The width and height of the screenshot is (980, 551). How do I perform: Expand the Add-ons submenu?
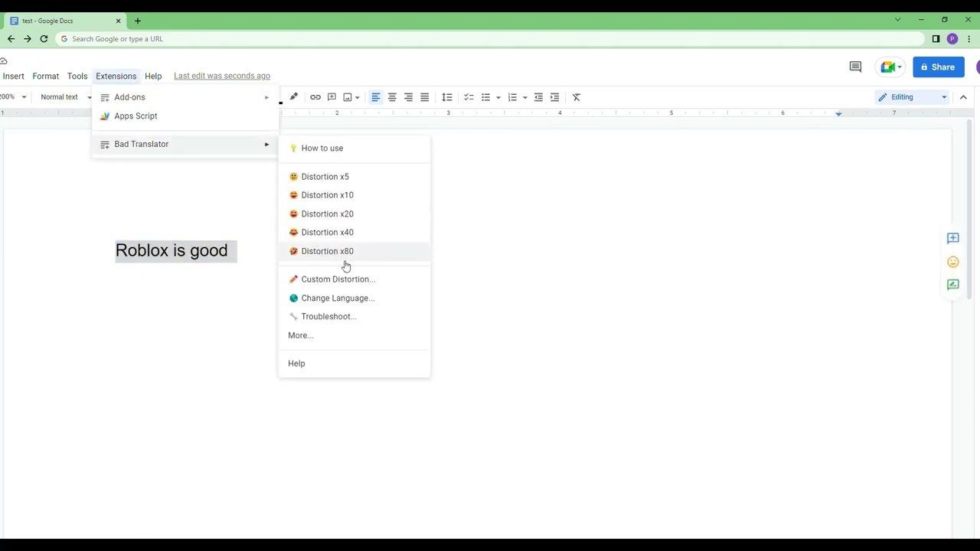[185, 97]
